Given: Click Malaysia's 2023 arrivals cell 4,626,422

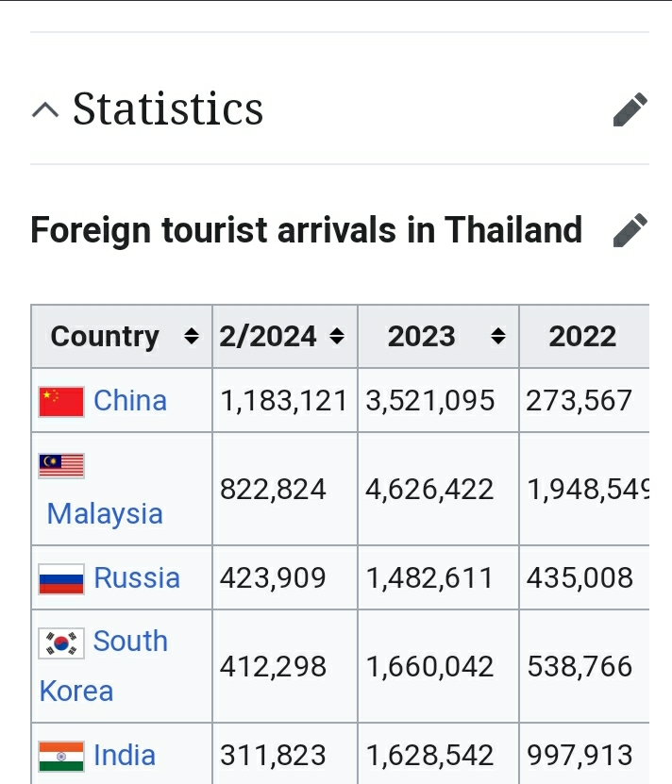Looking at the screenshot, I should (x=429, y=489).
